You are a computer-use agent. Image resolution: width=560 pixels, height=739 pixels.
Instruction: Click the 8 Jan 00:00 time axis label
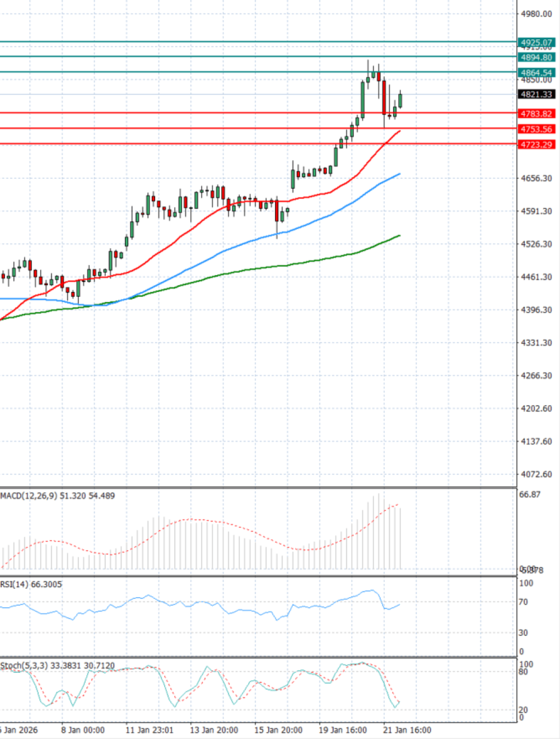coord(82,730)
